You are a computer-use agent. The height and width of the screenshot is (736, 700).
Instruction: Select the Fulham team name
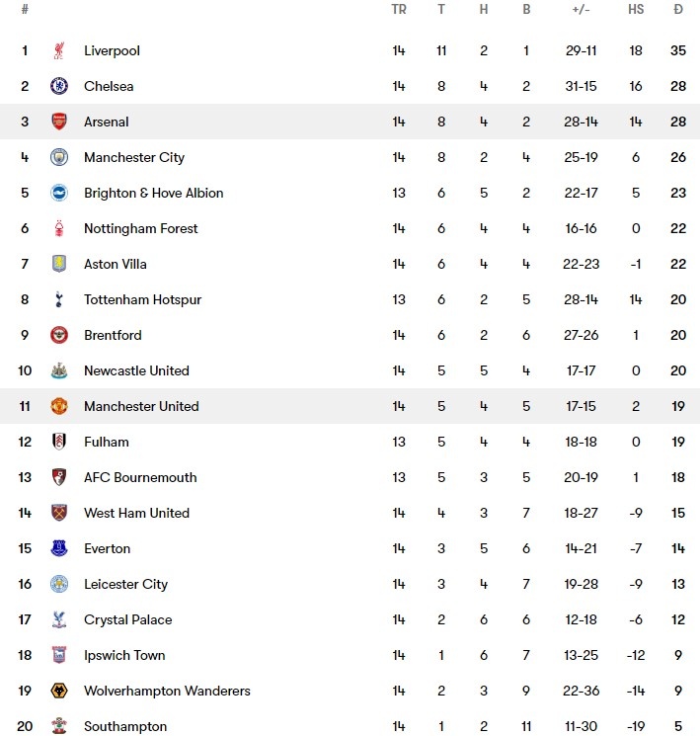[x=107, y=442]
